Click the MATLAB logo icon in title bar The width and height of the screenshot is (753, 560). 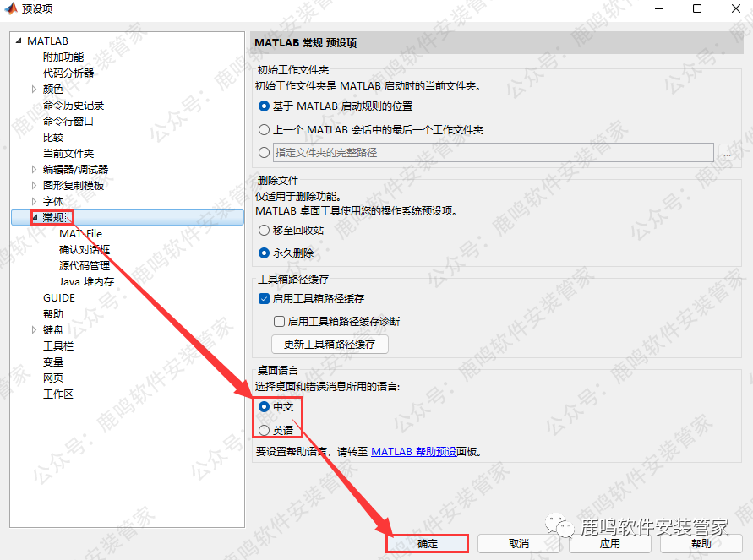10,8
